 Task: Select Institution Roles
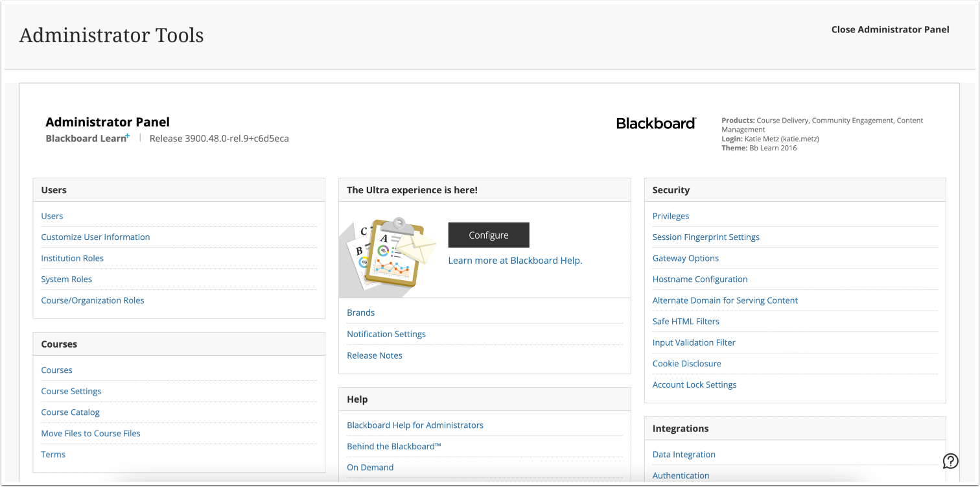point(72,258)
